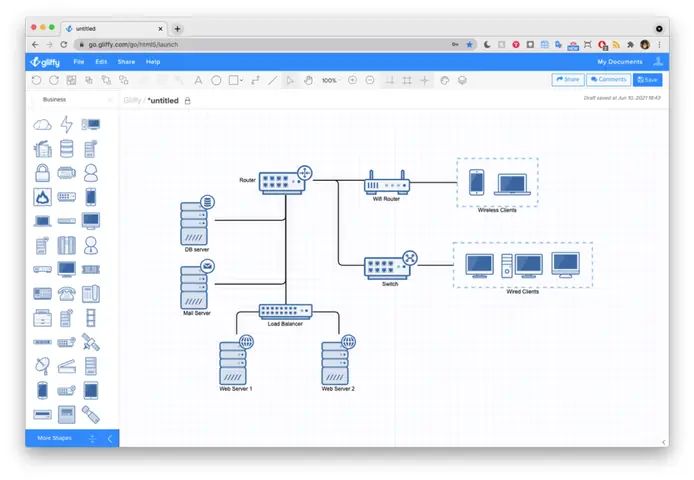Pick the satellite dish shape

click(42, 366)
